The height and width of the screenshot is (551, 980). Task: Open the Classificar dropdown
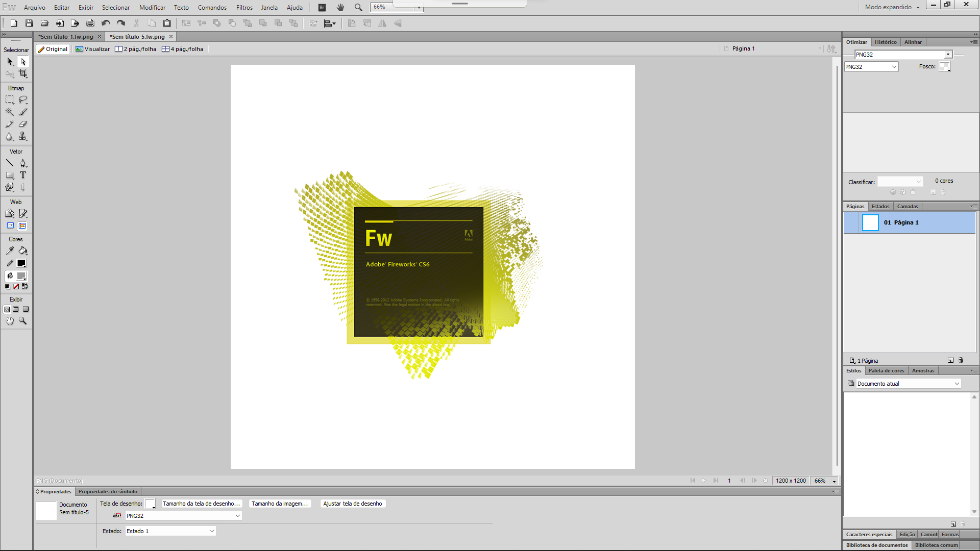(900, 182)
